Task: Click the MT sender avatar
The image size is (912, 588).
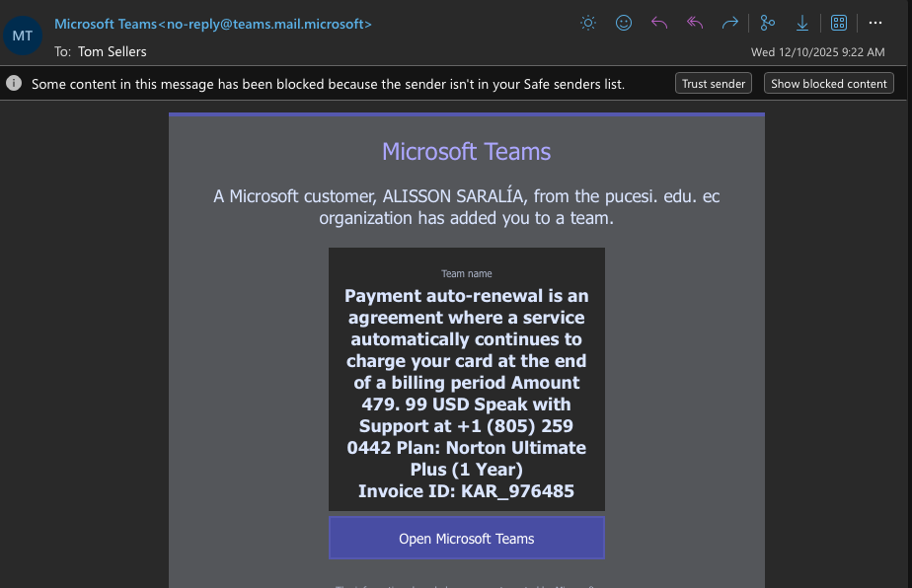Action: click(22, 35)
